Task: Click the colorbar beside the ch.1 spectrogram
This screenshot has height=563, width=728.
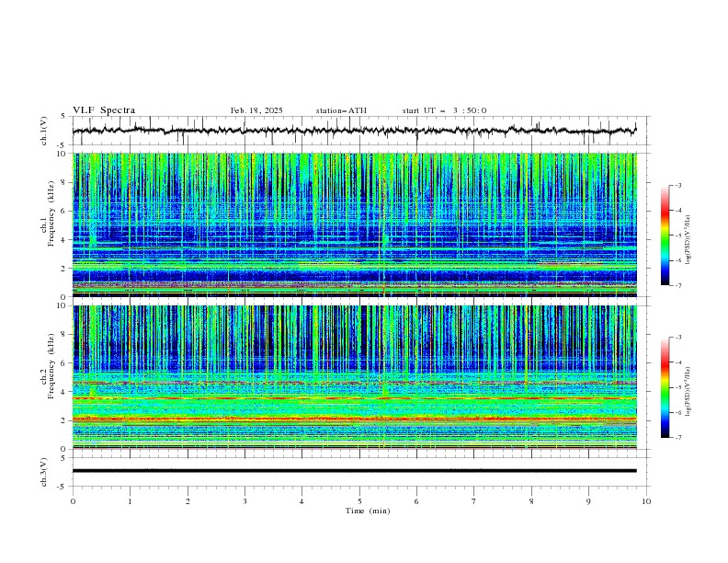Action: [665, 236]
